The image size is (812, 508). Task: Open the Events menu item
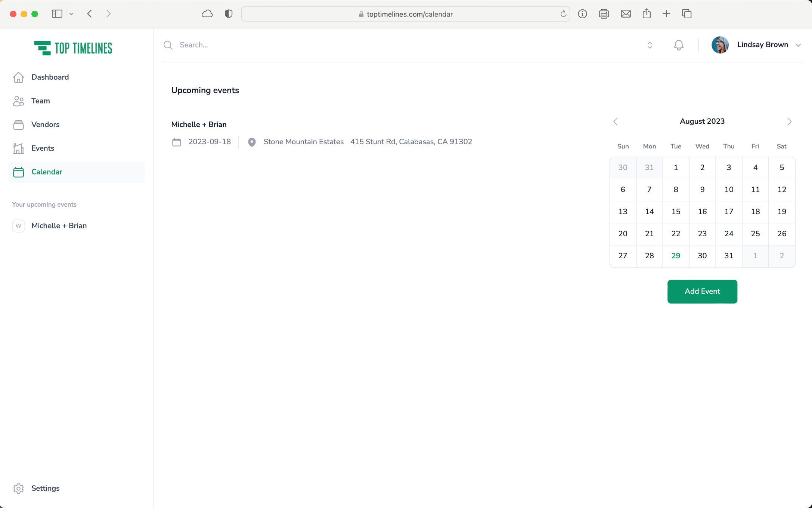click(43, 148)
